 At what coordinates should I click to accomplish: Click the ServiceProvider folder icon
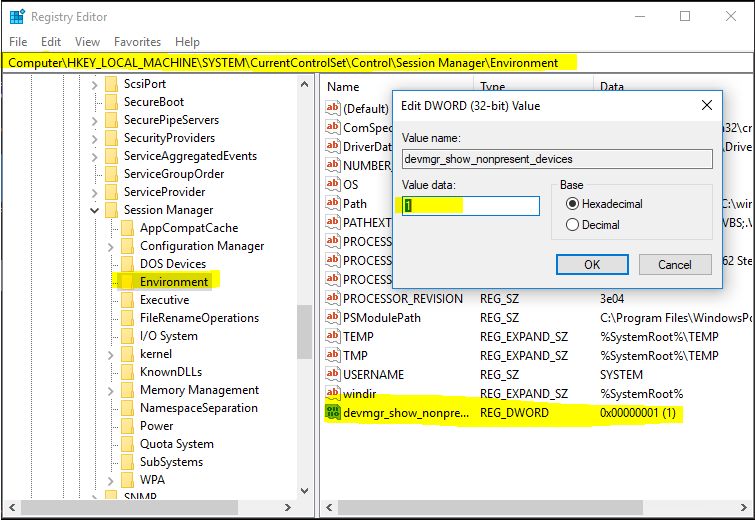click(112, 192)
